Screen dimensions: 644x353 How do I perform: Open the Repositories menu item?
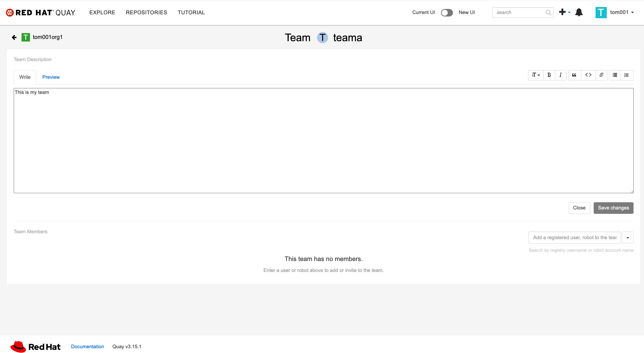(146, 12)
